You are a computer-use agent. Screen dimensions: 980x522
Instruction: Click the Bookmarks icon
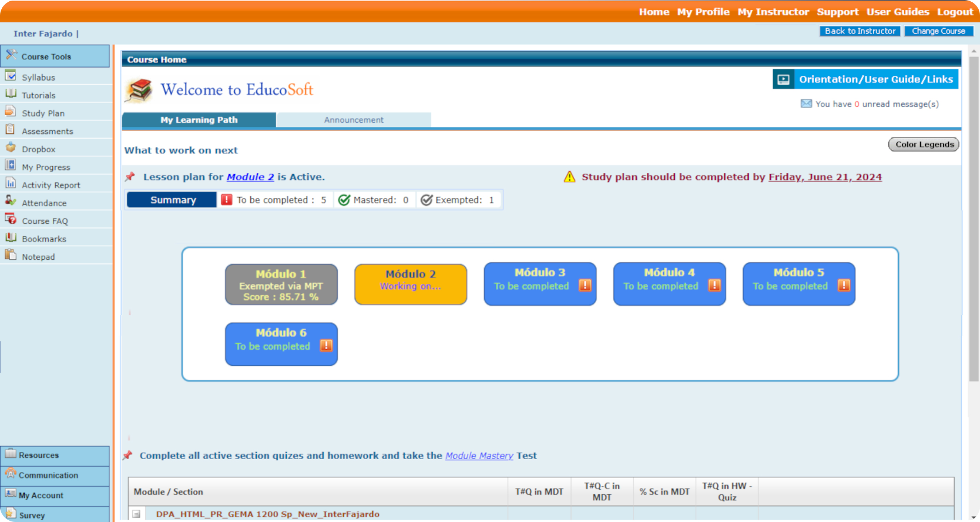[11, 237]
